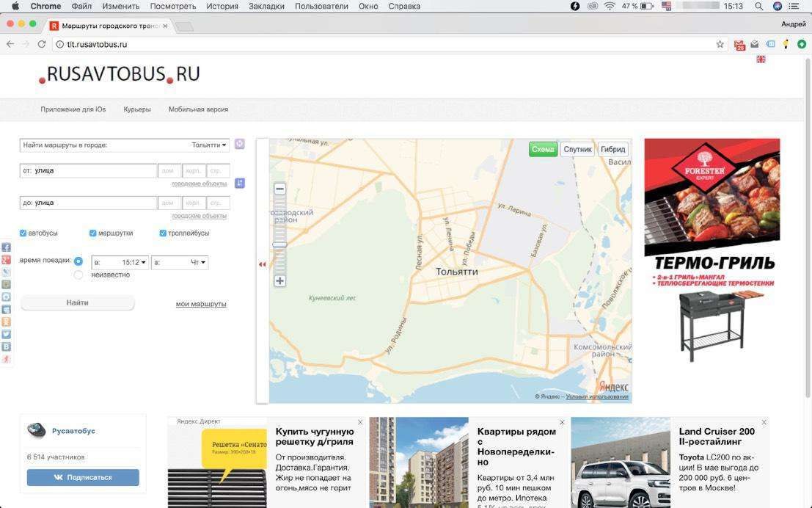Viewport: 812px width, 508px height.
Task: Share via Twitter icon in left sidebar
Action: pyautogui.click(x=6, y=334)
